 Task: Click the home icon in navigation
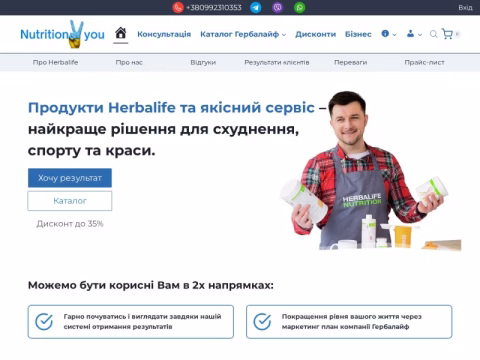click(121, 33)
